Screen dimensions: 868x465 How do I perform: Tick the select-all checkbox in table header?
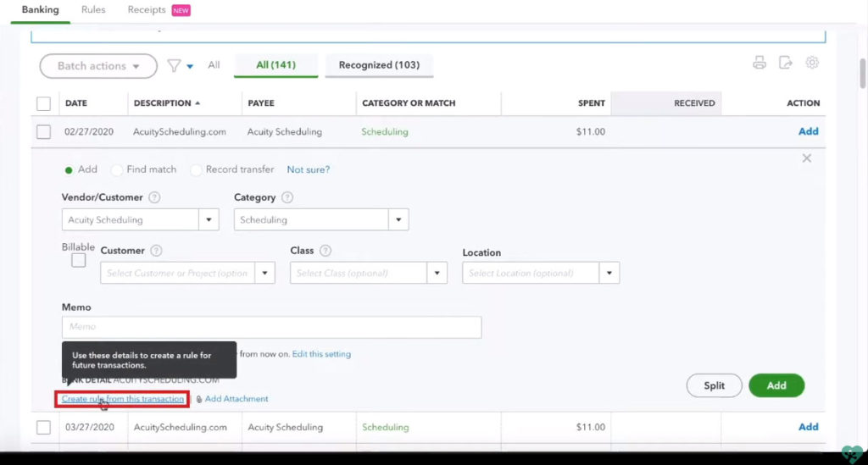click(x=44, y=103)
